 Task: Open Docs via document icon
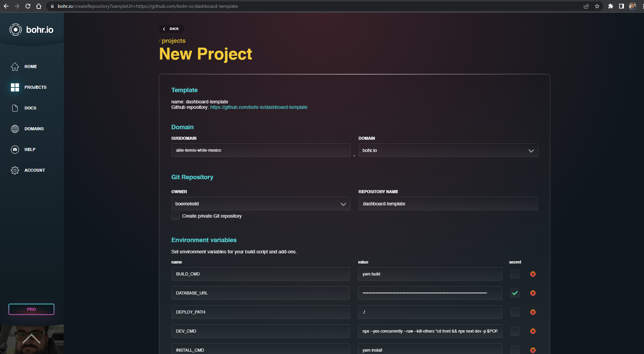pos(15,108)
